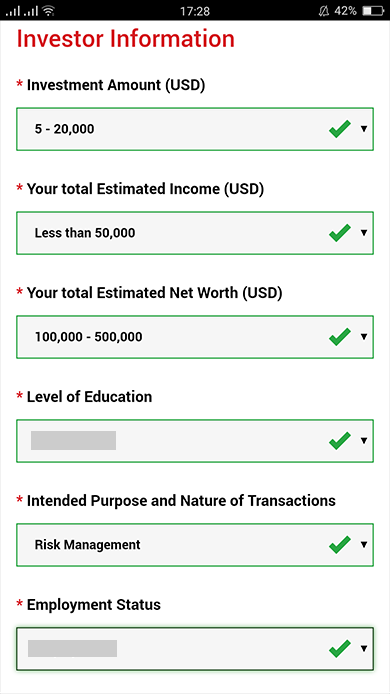Select the 'Less than 50,000' income value

click(85, 233)
